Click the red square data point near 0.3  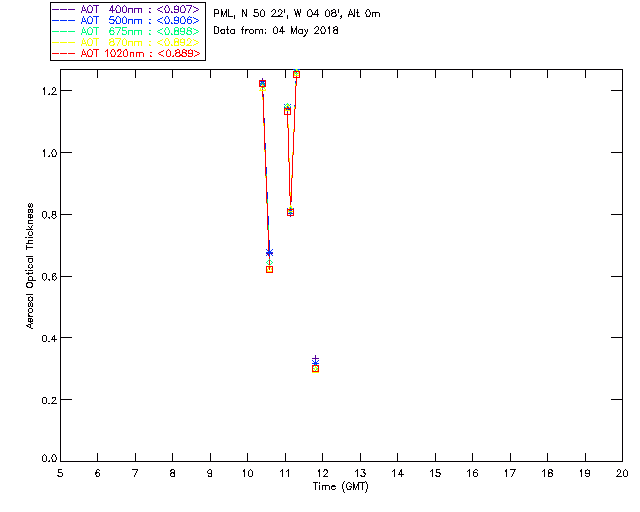click(315, 369)
